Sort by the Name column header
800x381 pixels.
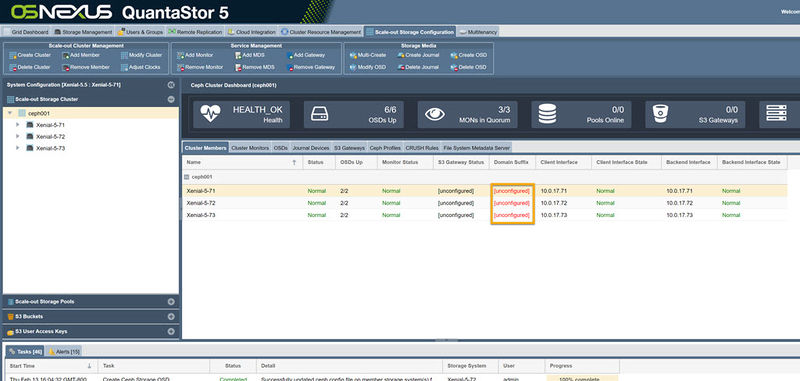click(242, 162)
